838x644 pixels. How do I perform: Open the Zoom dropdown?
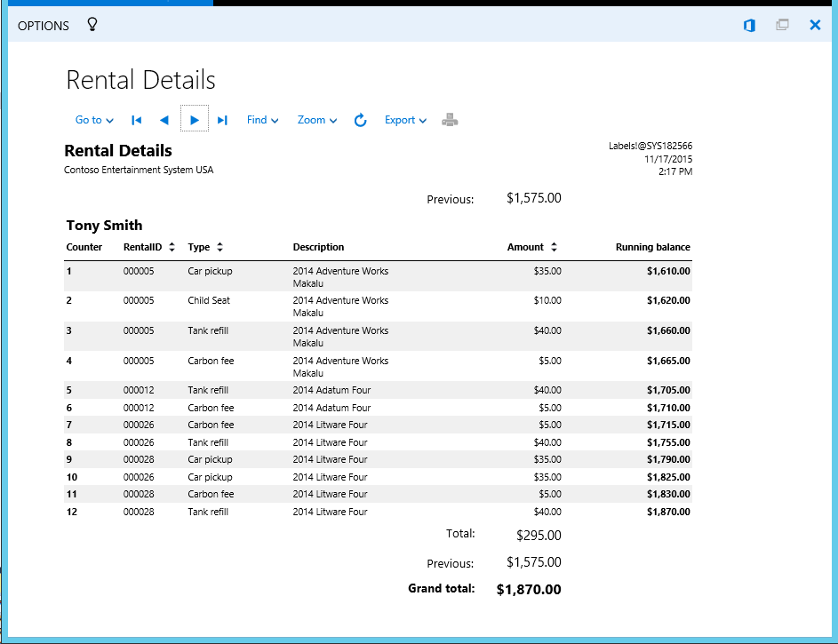point(316,119)
